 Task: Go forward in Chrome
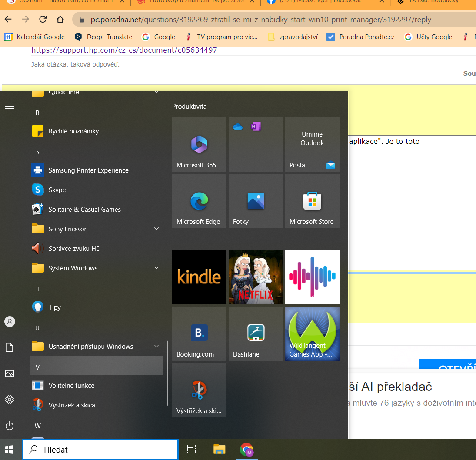click(x=26, y=20)
